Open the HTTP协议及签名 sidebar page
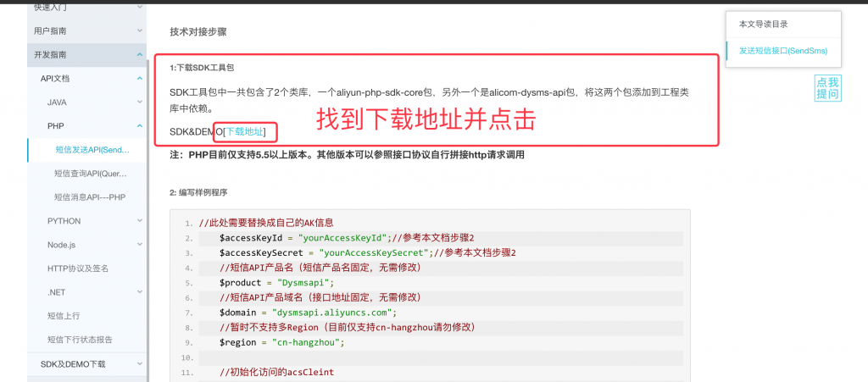868x382 pixels. click(x=78, y=269)
